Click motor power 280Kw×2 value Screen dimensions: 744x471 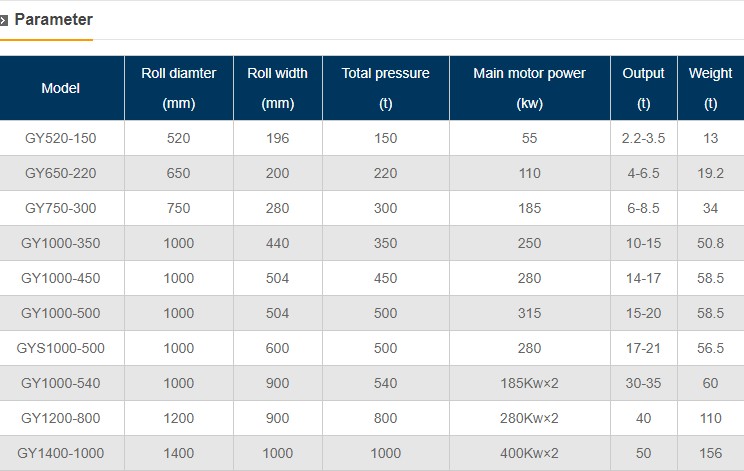(x=530, y=418)
